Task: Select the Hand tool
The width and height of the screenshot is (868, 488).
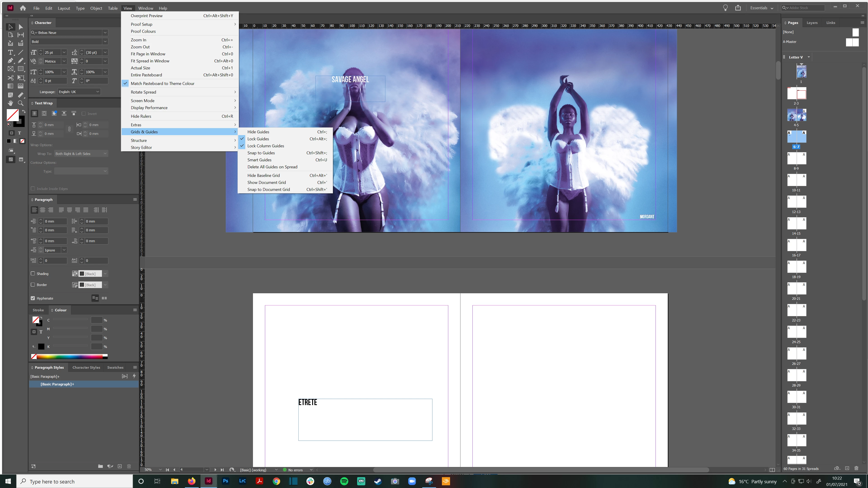Action: (x=10, y=103)
